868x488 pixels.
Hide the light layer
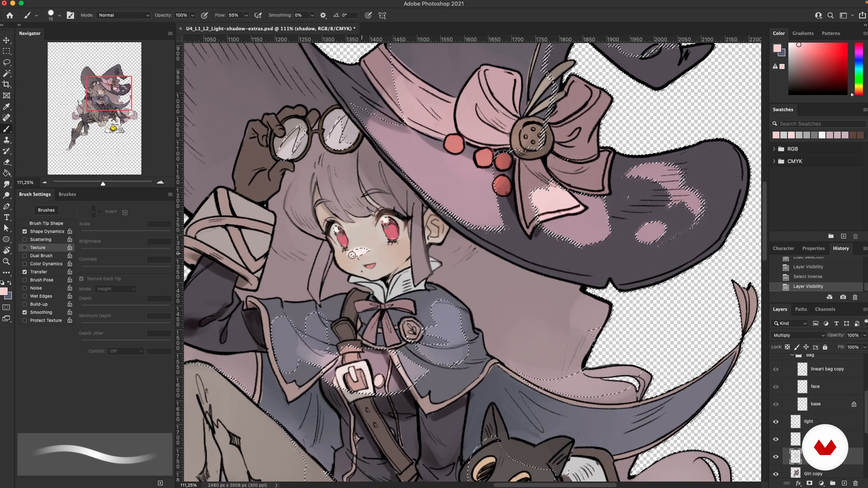point(776,422)
